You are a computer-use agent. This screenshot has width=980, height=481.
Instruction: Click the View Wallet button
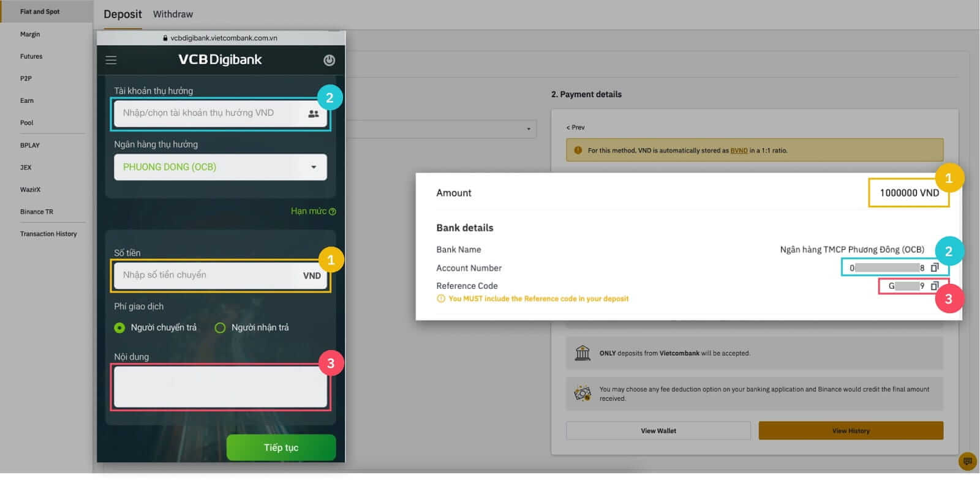(658, 431)
